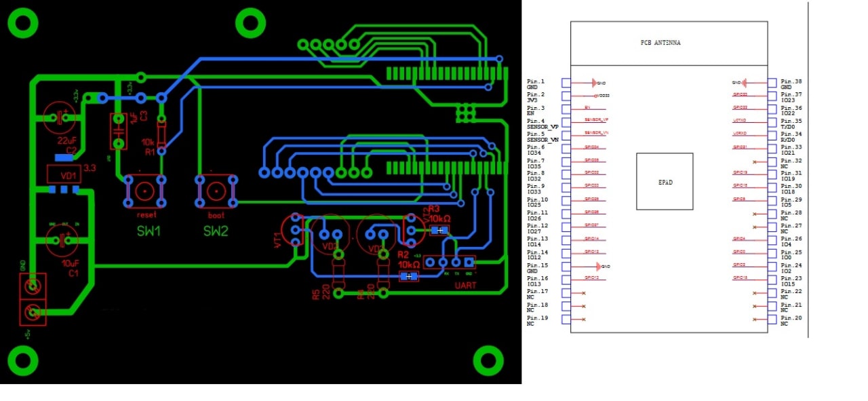The image size is (868, 401).
Task: Click the 'Pin.37 IO23' label
Action: (x=791, y=97)
